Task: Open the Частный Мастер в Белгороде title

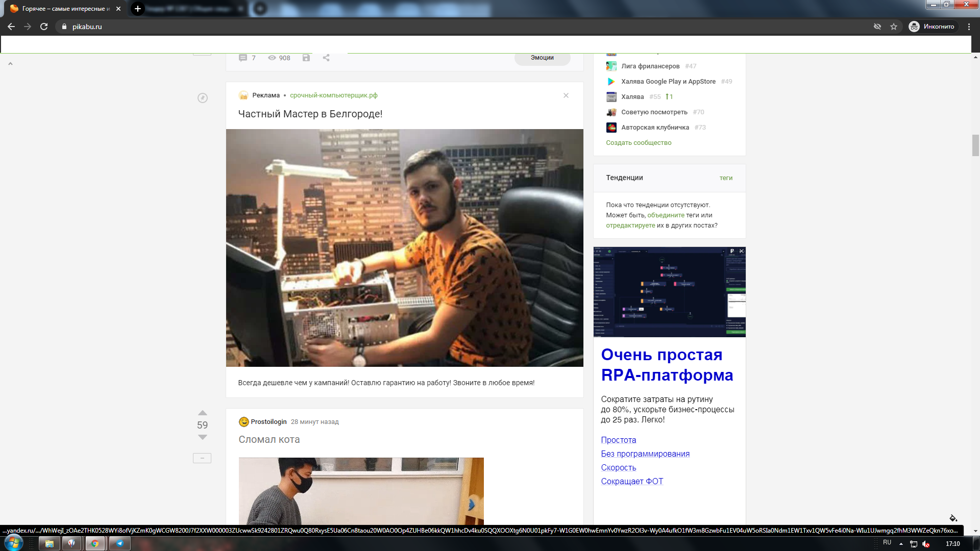Action: [310, 114]
